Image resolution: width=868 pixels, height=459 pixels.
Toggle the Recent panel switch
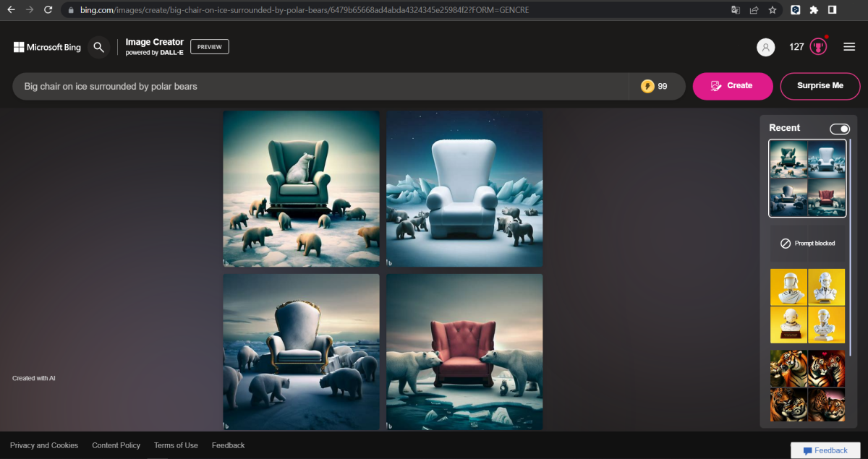point(839,128)
